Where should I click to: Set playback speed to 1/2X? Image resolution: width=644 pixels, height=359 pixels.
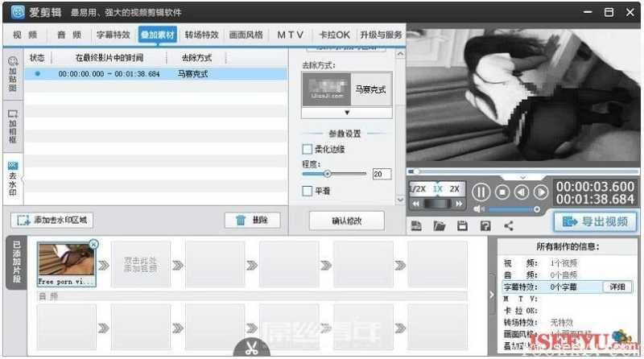pyautogui.click(x=418, y=189)
